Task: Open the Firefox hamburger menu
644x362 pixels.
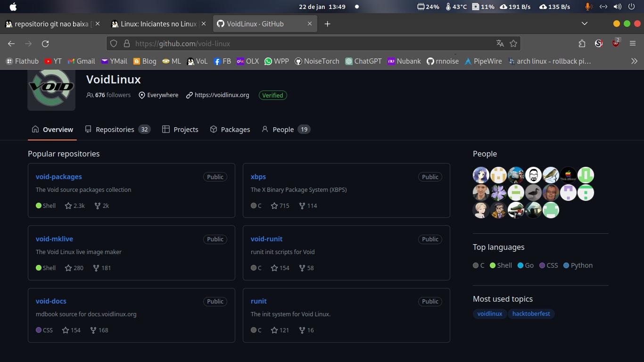Action: click(633, 43)
